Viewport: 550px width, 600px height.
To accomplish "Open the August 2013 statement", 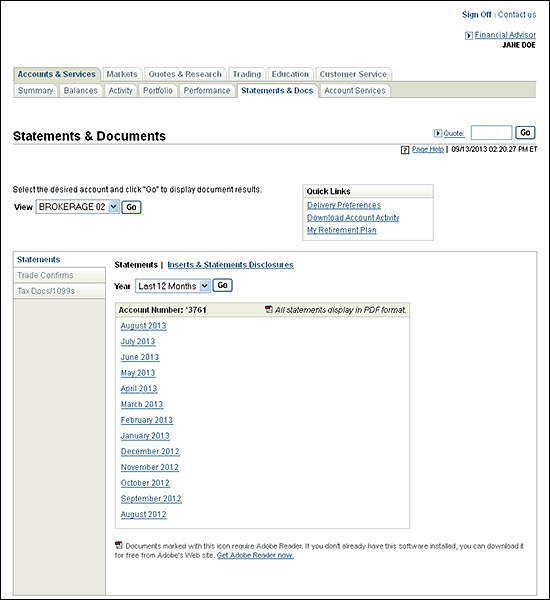I will coord(144,326).
